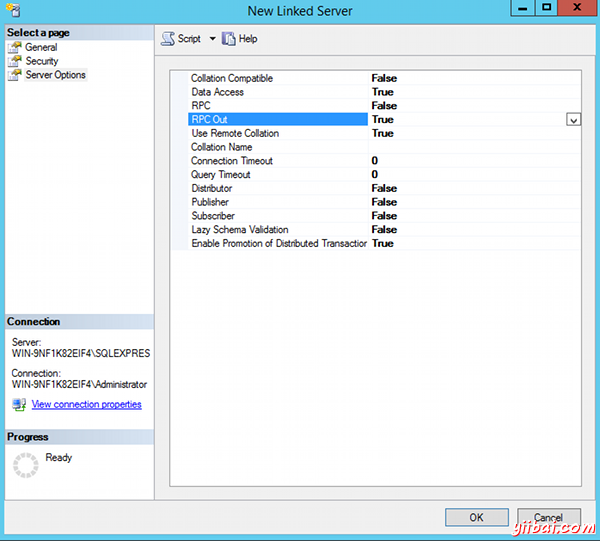Click the connection properties icon

(19, 404)
